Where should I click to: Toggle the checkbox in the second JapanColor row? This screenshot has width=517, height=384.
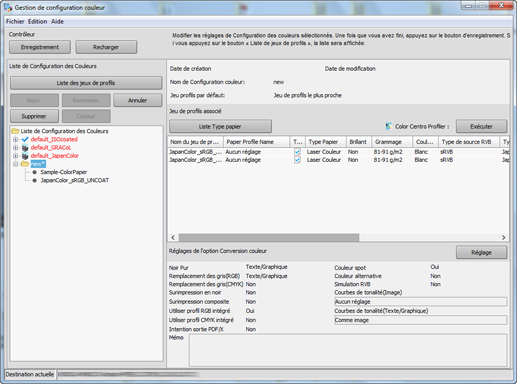pyautogui.click(x=297, y=160)
